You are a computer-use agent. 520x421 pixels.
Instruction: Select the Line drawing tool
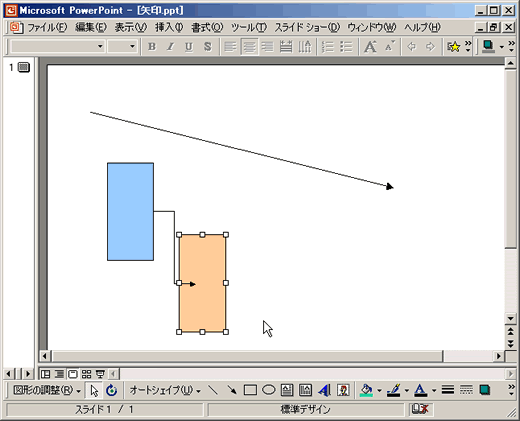pyautogui.click(x=213, y=390)
